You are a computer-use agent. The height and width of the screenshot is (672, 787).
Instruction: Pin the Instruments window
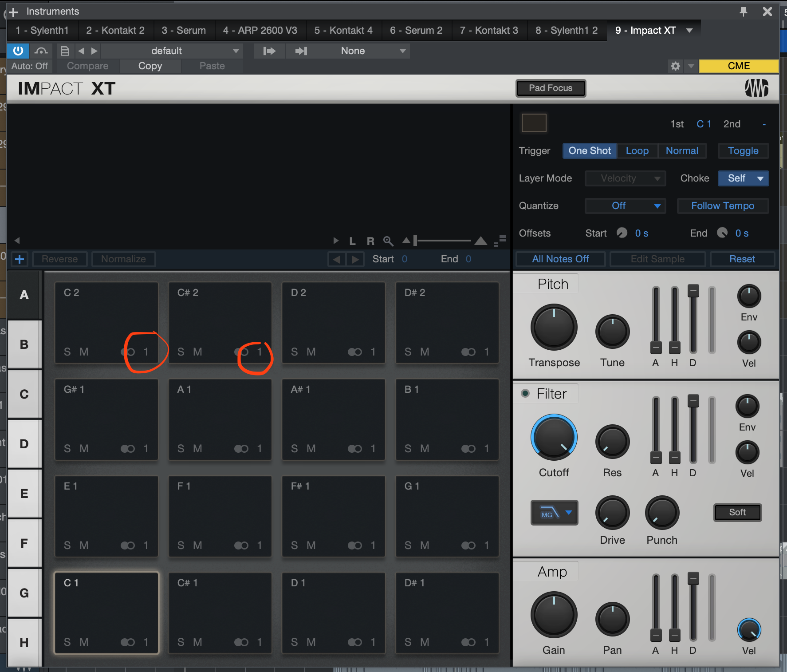coord(744,12)
